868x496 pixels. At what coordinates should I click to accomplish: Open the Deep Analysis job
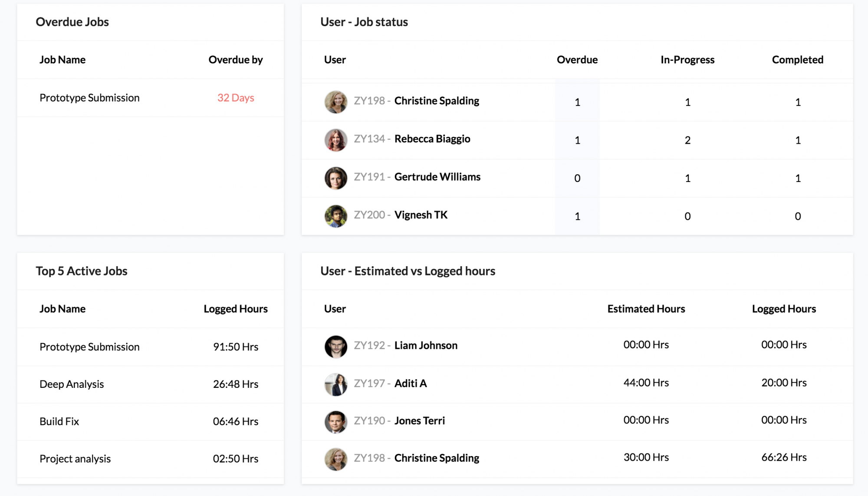click(x=72, y=384)
